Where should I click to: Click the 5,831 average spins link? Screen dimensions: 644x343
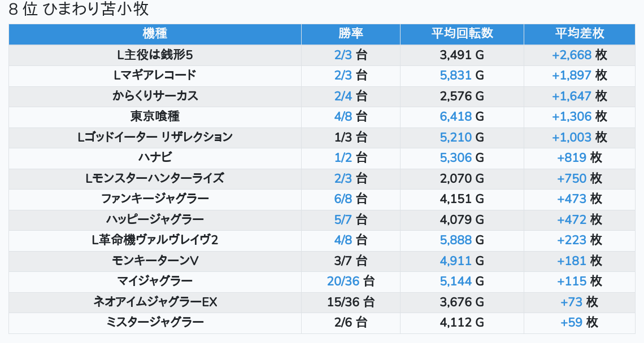coord(455,76)
